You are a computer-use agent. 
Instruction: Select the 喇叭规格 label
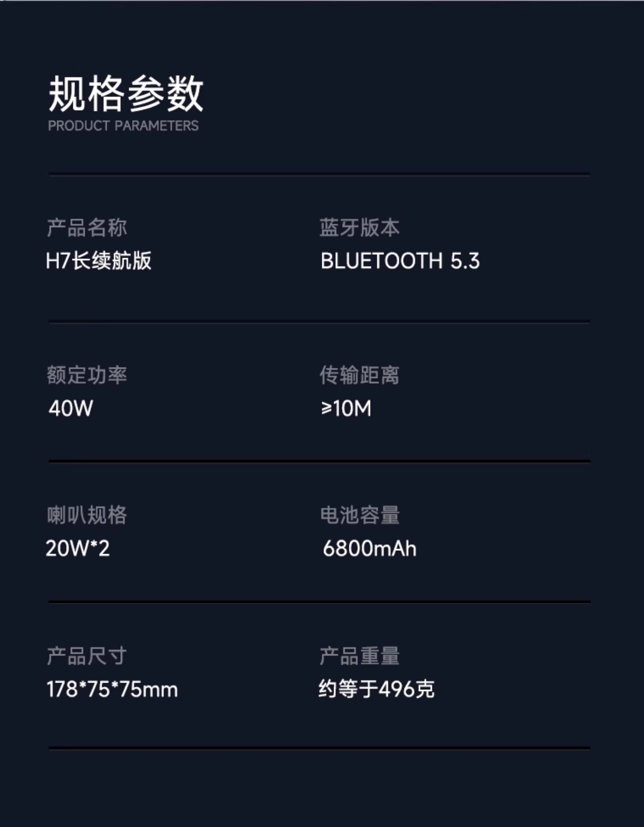[87, 515]
